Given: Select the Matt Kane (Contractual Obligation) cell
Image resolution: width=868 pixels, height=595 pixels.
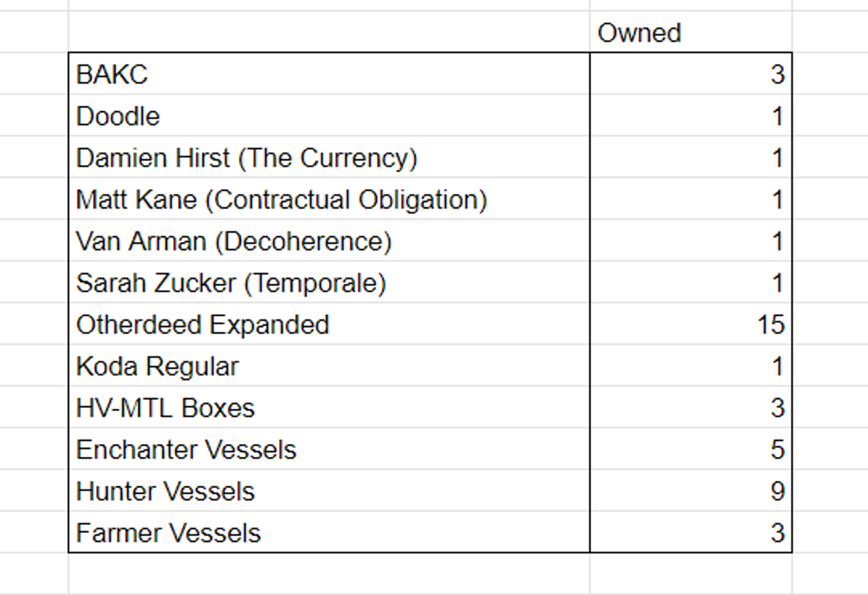Looking at the screenshot, I should pyautogui.click(x=281, y=199).
